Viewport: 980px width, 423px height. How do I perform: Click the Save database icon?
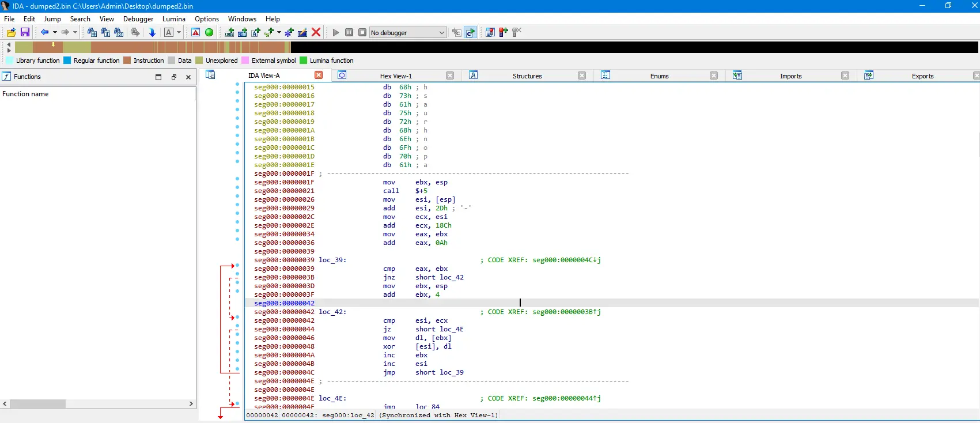click(x=25, y=32)
